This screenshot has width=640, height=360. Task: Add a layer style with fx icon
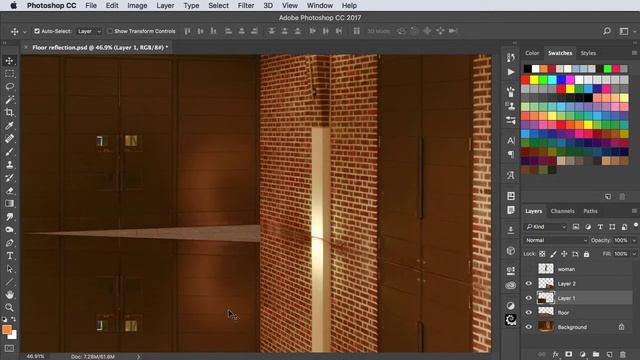pos(555,354)
